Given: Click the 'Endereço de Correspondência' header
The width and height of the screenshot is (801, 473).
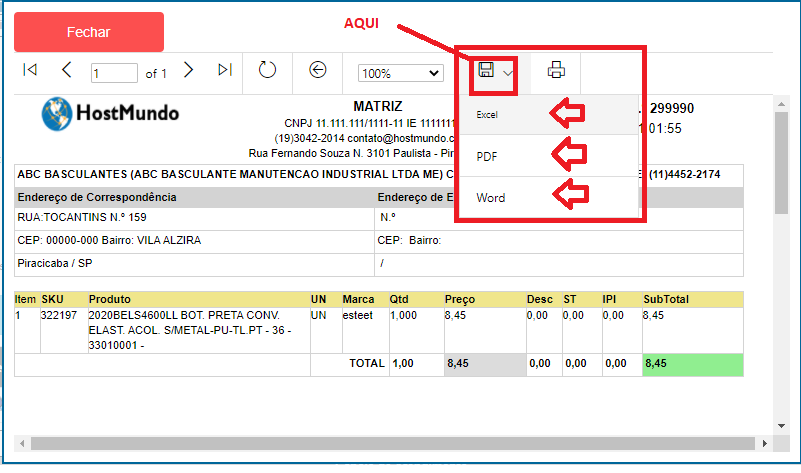Looking at the screenshot, I should coord(97,197).
